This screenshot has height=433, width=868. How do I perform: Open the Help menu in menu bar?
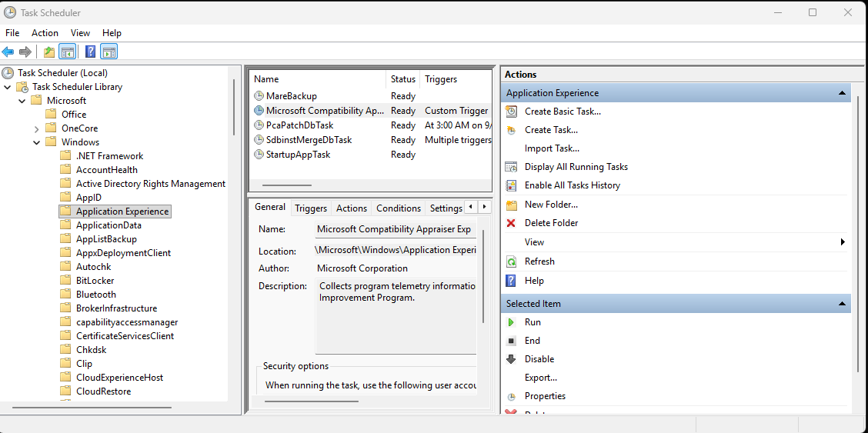point(112,33)
